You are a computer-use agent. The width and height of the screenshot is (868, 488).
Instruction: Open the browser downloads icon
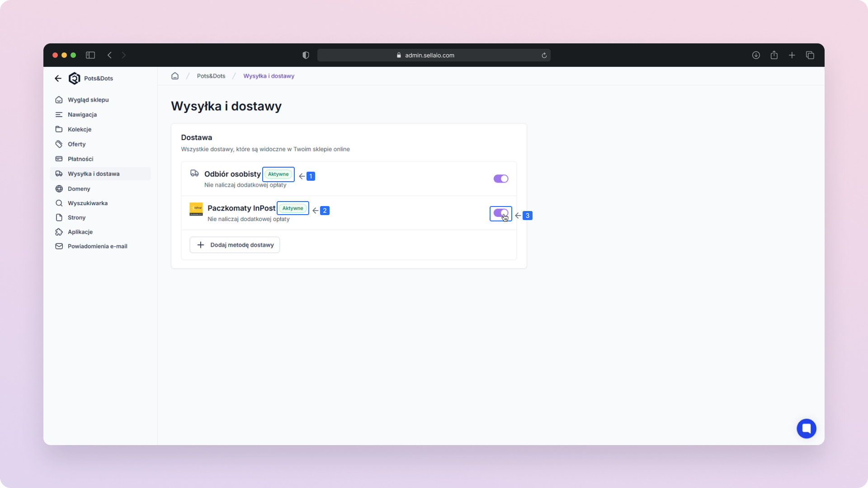click(x=756, y=55)
